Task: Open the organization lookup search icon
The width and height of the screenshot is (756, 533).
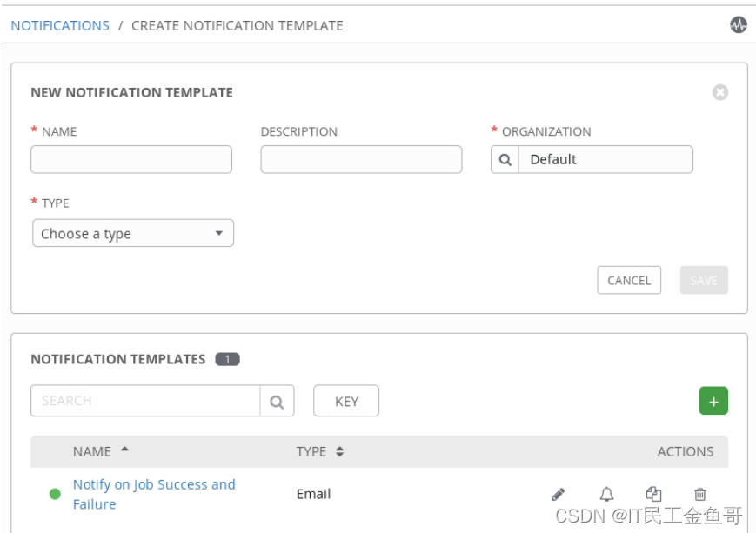Action: [x=505, y=159]
